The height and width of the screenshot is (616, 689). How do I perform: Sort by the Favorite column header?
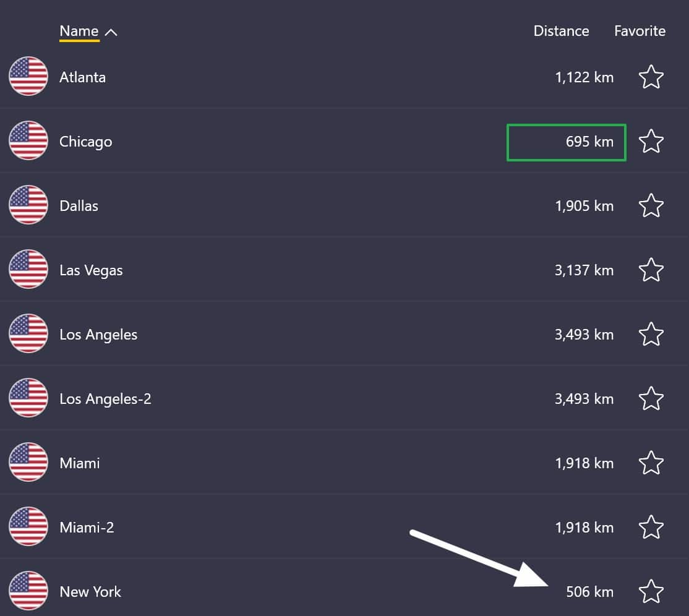tap(640, 31)
